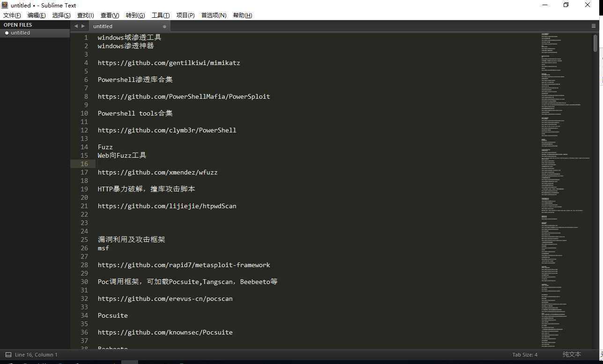Click the line 'Powershell渗透库合集'
Image resolution: width=603 pixels, height=364 pixels.
[x=135, y=80]
